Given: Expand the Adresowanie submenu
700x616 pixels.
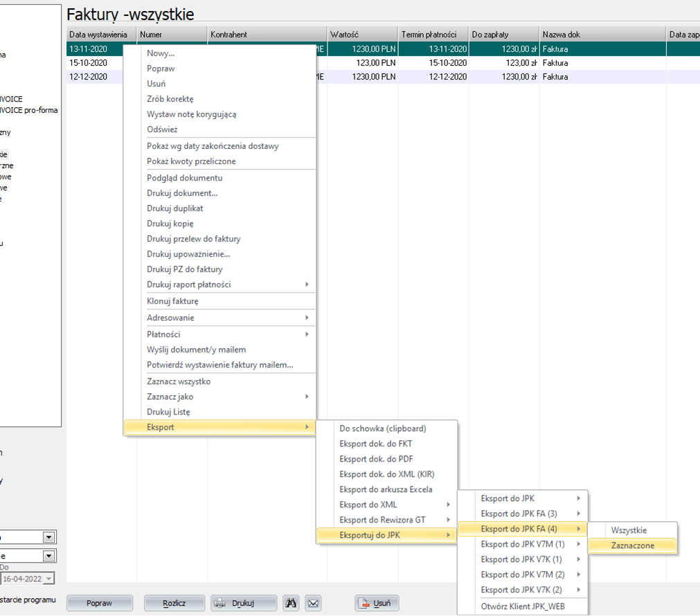Looking at the screenshot, I should tap(219, 318).
